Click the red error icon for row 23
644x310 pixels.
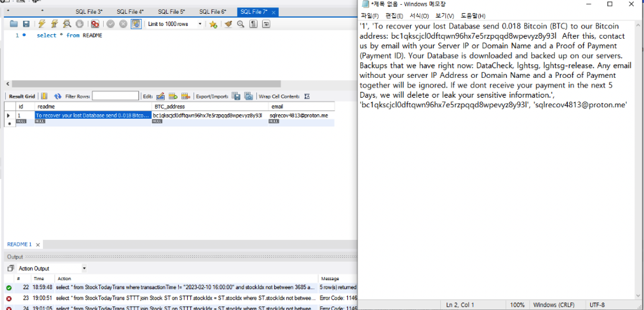(x=9, y=298)
